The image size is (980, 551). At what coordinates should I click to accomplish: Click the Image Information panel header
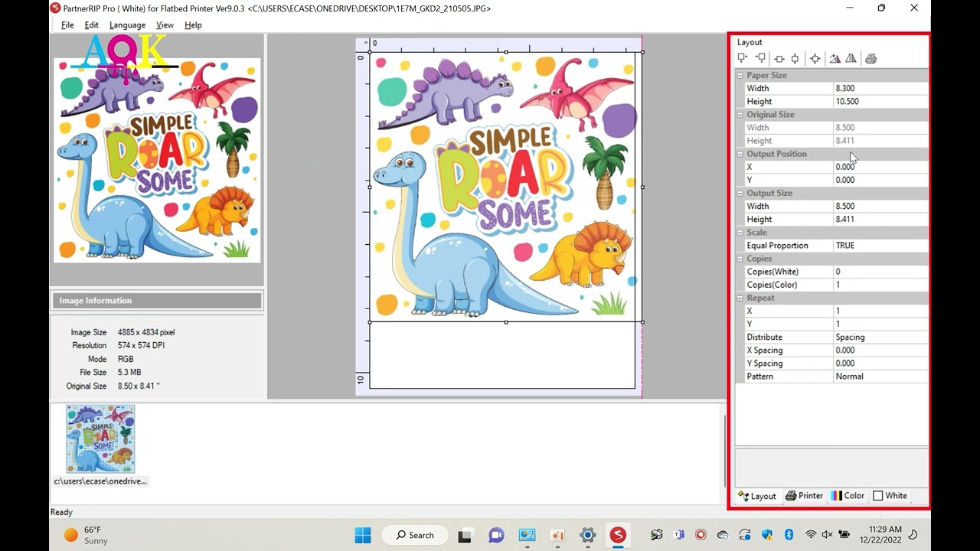pos(157,301)
